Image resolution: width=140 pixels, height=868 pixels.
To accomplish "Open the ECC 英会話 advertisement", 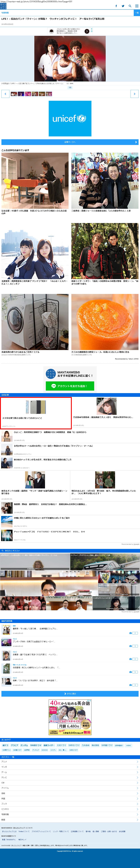I will tap(70, 717).
